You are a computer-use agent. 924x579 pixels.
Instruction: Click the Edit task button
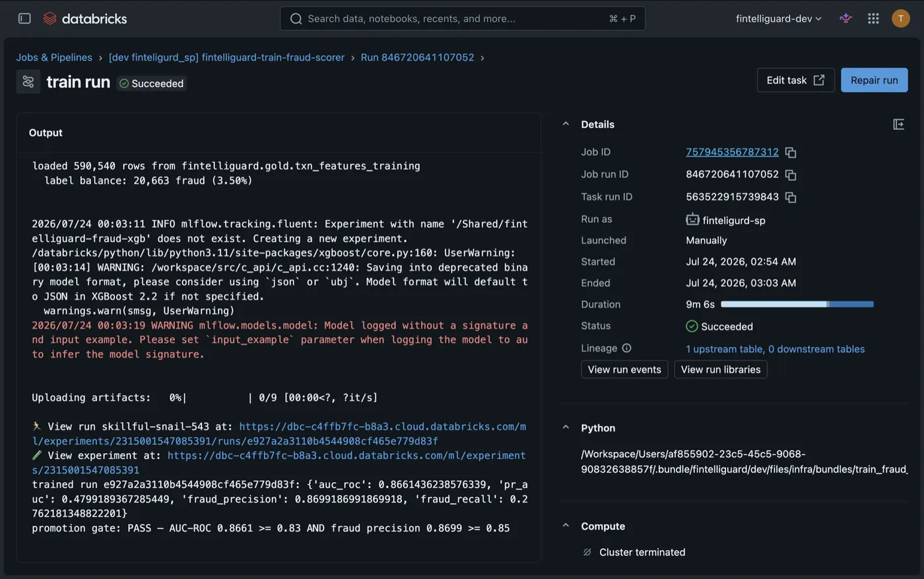point(795,80)
